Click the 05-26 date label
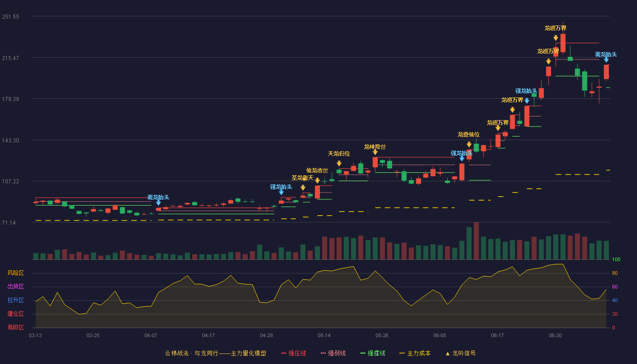Viewport: 637px width, 364px height. [x=382, y=335]
